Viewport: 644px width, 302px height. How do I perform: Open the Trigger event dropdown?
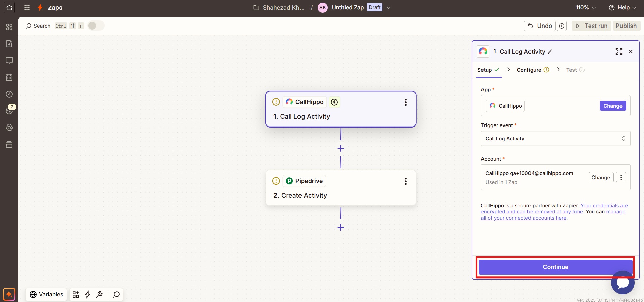tap(555, 138)
